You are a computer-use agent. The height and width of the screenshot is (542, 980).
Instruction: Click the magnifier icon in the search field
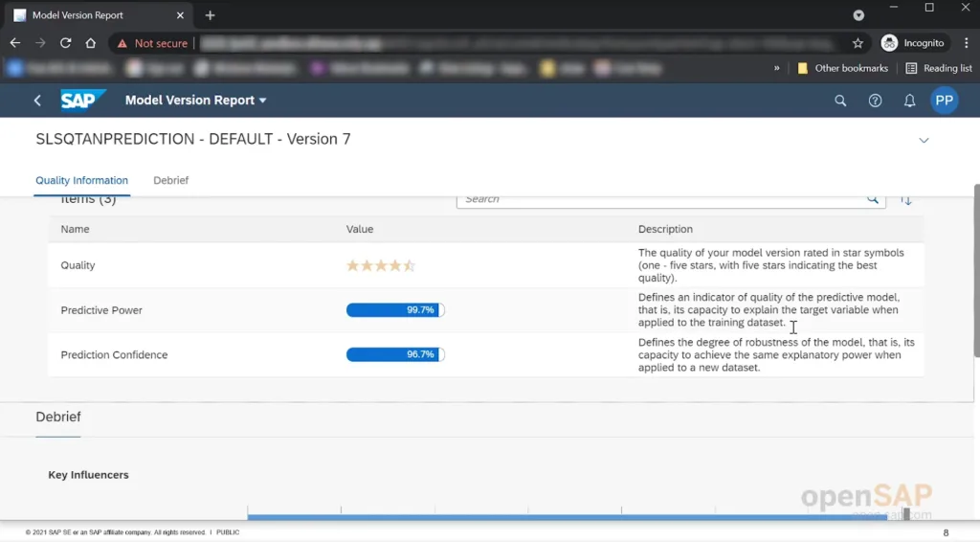(x=873, y=199)
